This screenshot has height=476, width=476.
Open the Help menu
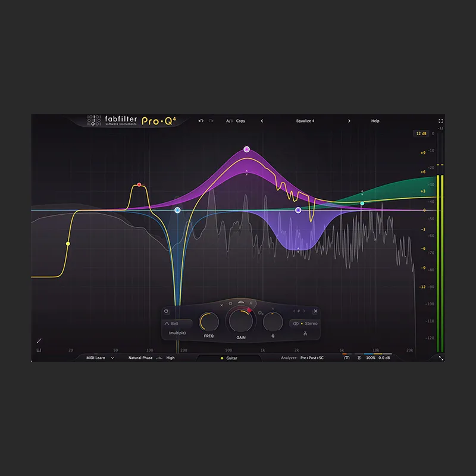(375, 121)
